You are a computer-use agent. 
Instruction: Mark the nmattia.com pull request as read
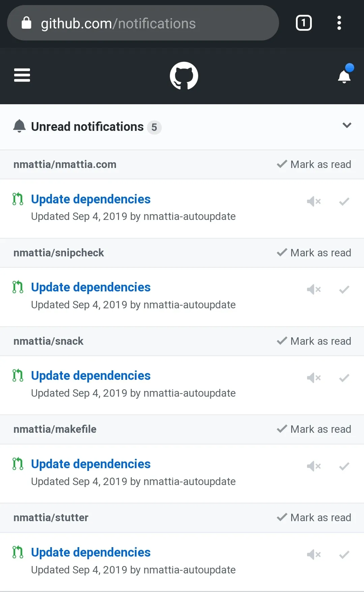click(344, 201)
